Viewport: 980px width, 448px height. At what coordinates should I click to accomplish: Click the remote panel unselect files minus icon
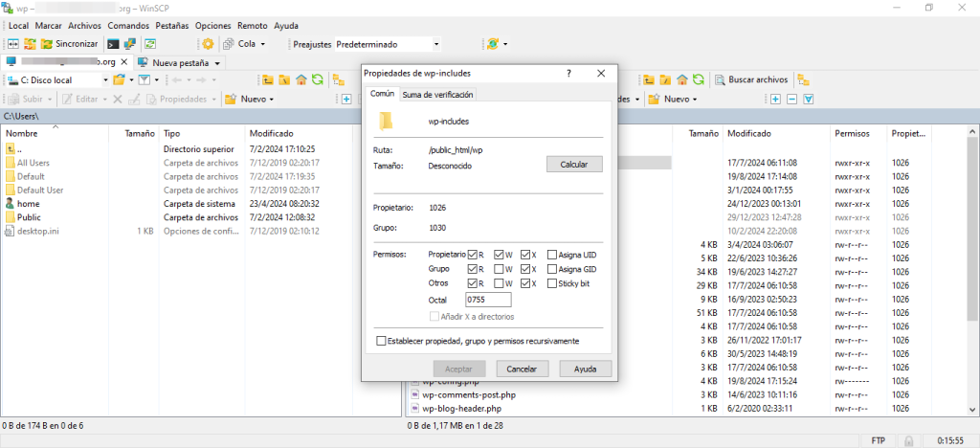pos(791,99)
